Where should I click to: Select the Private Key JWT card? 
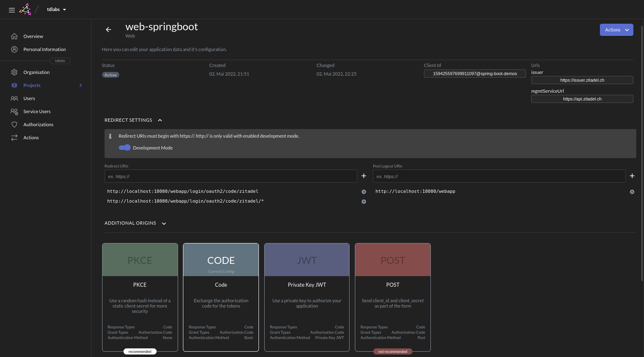tap(307, 297)
